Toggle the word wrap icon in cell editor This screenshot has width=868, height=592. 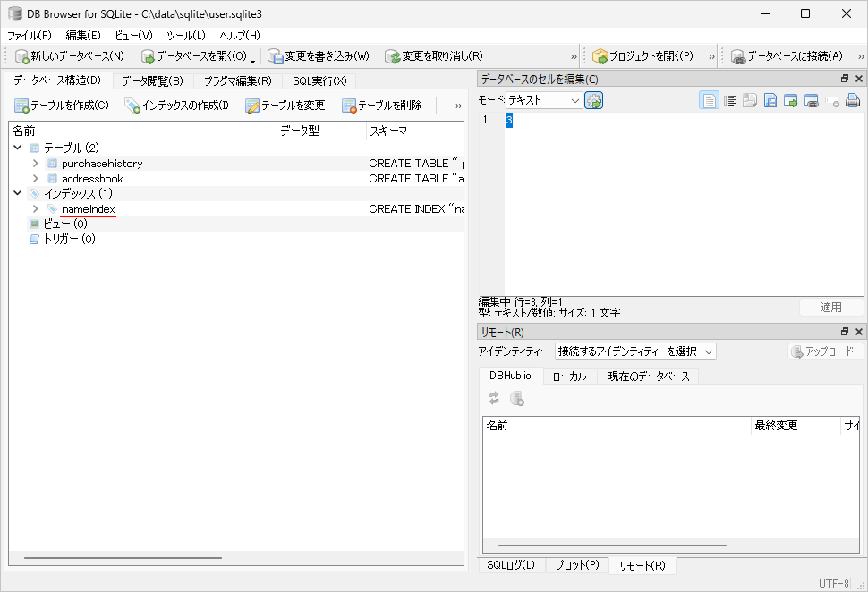pyautogui.click(x=730, y=101)
